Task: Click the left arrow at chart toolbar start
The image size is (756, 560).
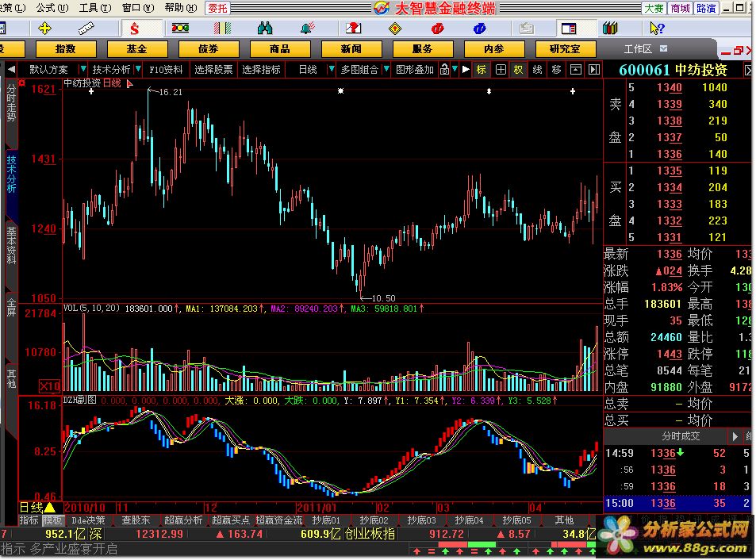Action: (10, 69)
